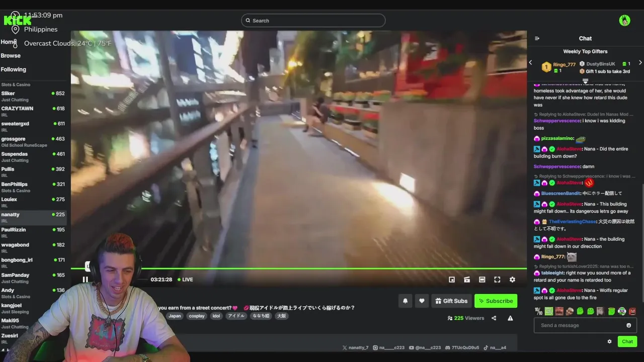The image size is (644, 362).
Task: Jump to LIVE indicator in player
Action: [x=185, y=280]
